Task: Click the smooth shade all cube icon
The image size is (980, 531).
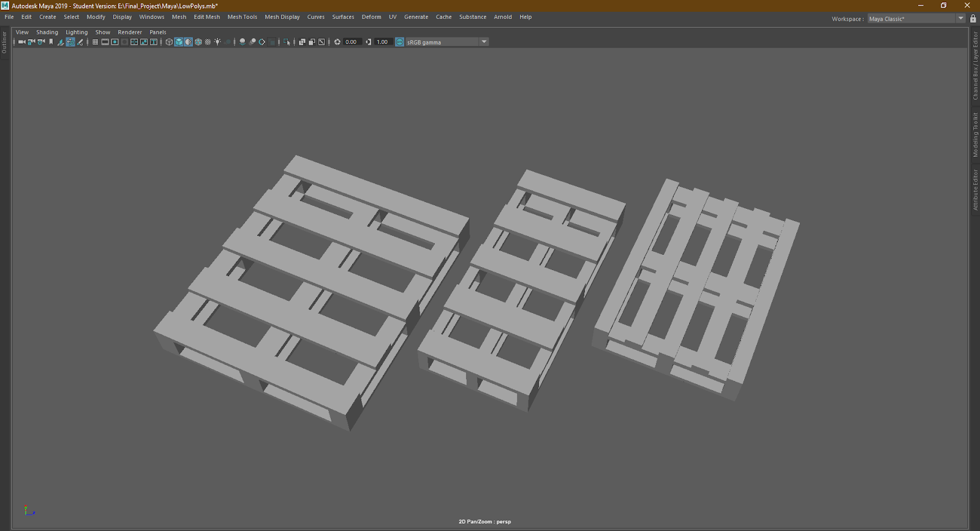Action: [x=179, y=42]
